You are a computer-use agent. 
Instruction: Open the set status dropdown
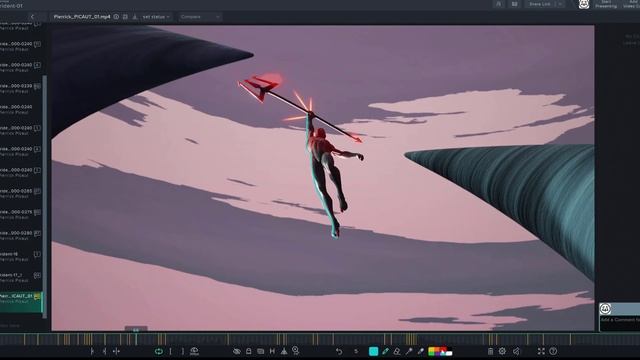[x=156, y=17]
